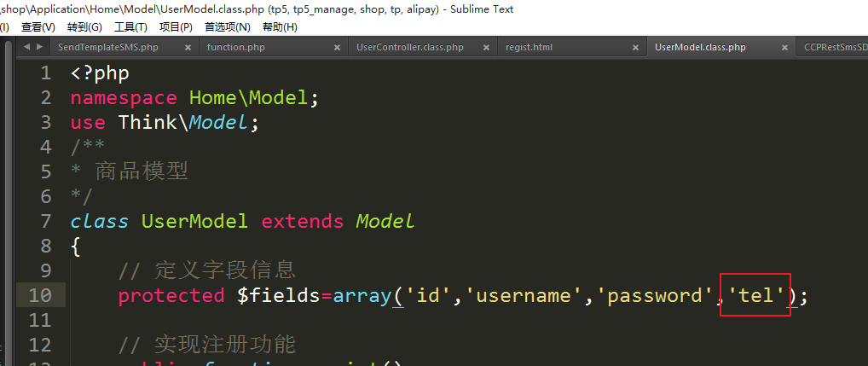868x366 pixels.
Task: Select the regist.html tab
Action: coord(529,48)
